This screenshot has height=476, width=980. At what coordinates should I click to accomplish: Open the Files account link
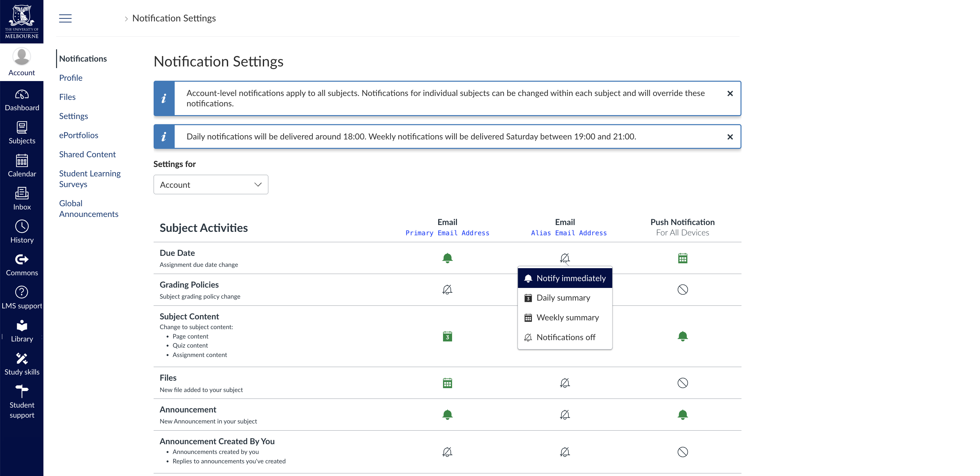click(x=67, y=97)
